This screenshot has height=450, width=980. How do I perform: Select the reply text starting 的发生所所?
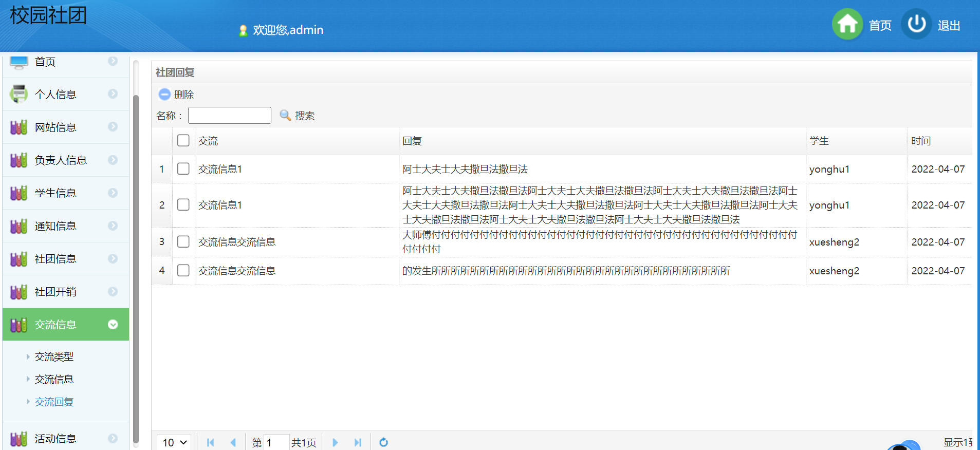[x=566, y=271]
